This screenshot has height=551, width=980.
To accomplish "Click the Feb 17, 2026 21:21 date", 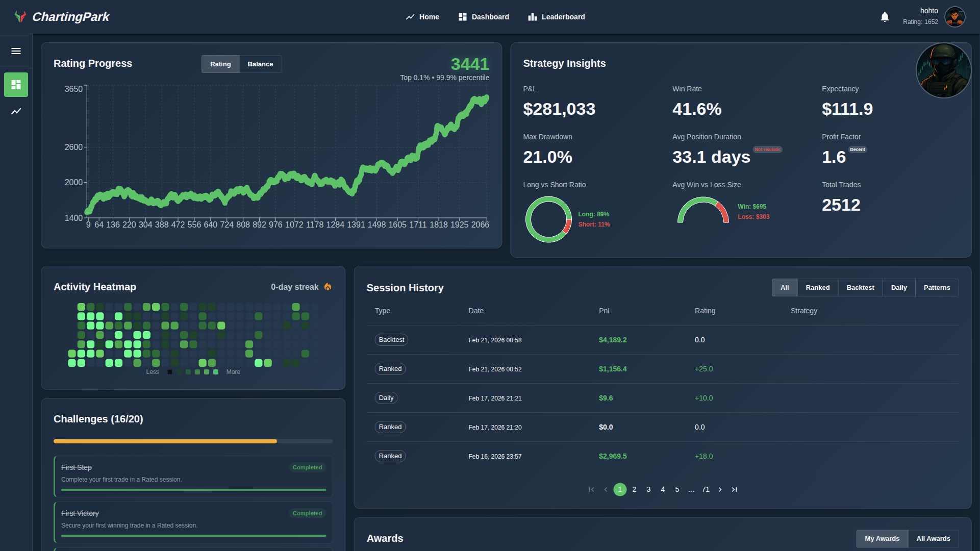I will pyautogui.click(x=495, y=398).
